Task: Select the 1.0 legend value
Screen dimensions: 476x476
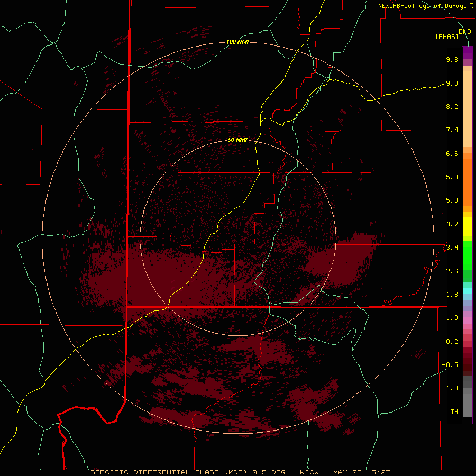Action: 452,318
